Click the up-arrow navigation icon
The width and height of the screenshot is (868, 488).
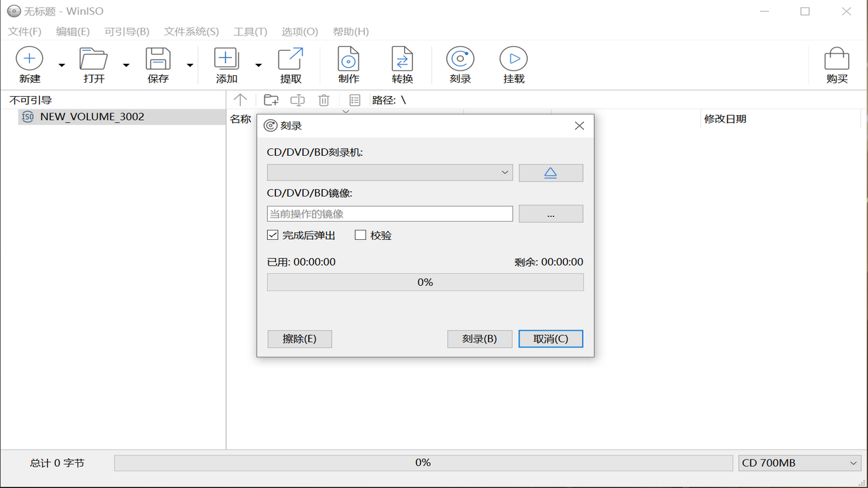[240, 100]
